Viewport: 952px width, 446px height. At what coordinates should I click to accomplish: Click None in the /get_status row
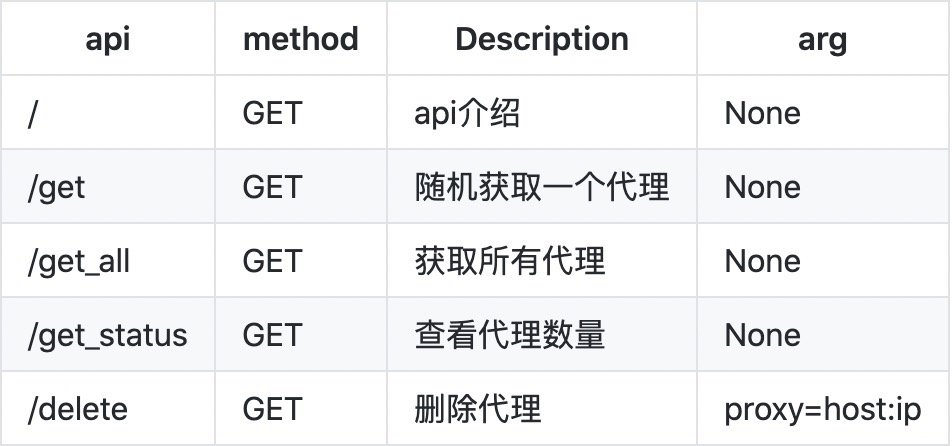coord(762,335)
